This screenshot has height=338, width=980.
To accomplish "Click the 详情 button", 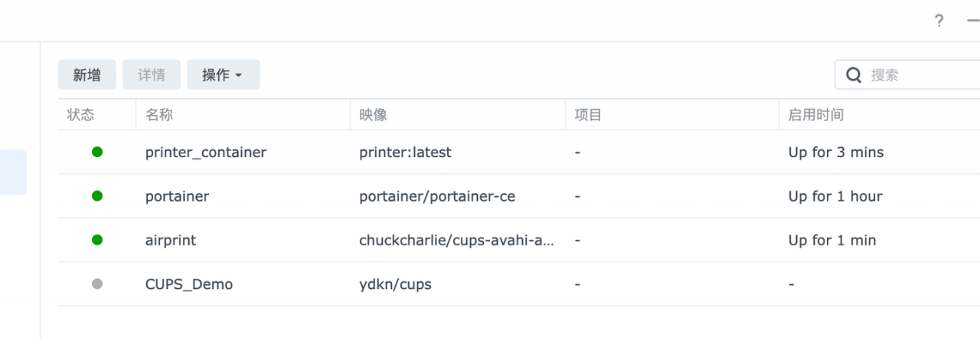I will 152,74.
